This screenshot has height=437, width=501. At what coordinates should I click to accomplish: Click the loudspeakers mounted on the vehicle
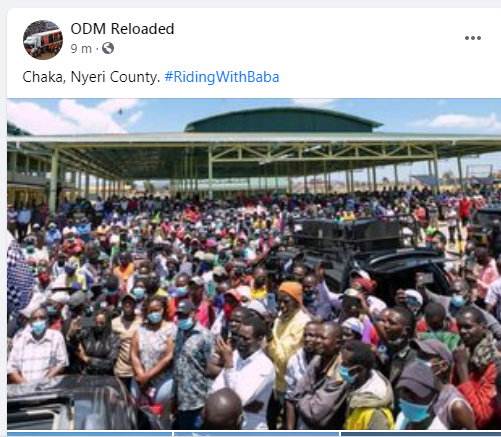348,233
